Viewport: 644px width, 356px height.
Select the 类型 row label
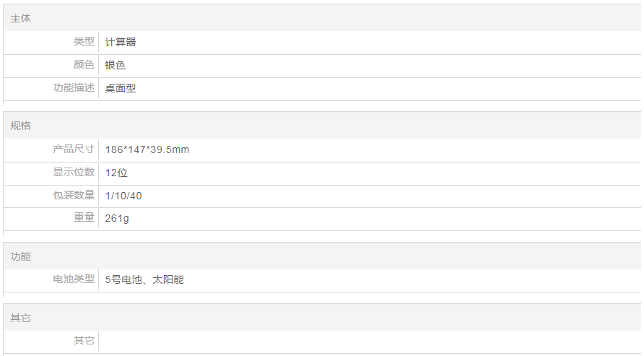pyautogui.click(x=84, y=42)
